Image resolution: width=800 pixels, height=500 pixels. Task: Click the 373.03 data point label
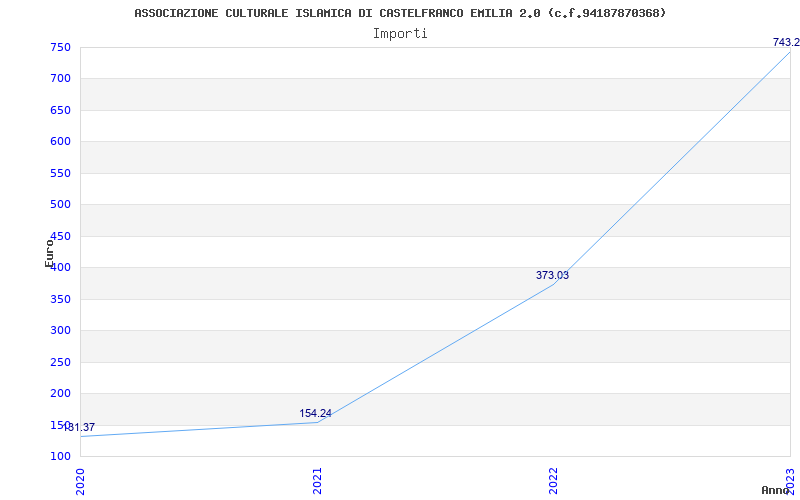coord(552,275)
